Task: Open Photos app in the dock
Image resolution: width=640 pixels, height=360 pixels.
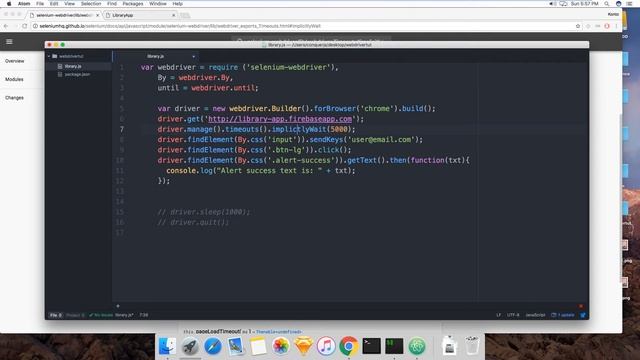Action: (281, 346)
